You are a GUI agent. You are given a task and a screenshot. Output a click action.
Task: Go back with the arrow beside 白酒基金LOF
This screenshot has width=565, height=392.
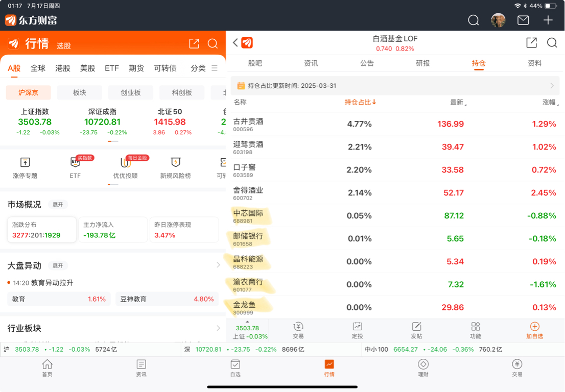pos(236,42)
